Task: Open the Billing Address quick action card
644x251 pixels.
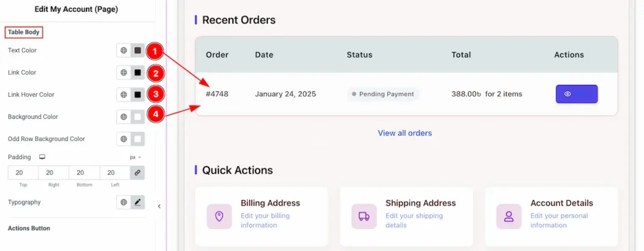Action: 262,216
